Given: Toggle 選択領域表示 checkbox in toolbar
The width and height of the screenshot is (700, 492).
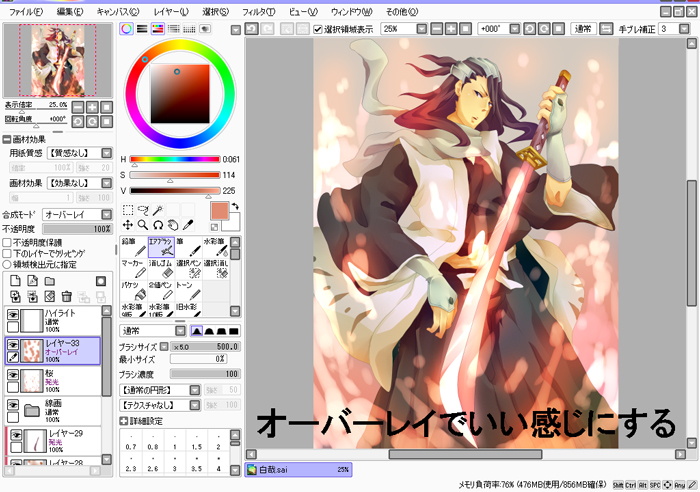Looking at the screenshot, I should coord(318,30).
